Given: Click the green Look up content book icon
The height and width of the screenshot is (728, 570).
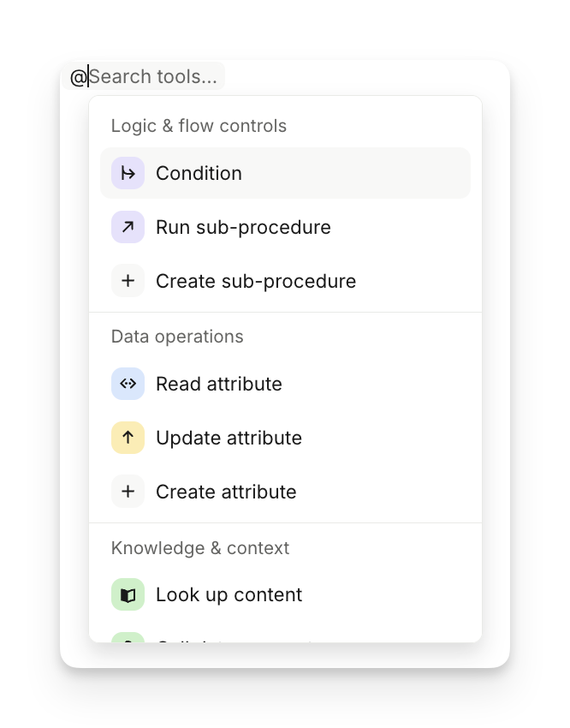Looking at the screenshot, I should click(128, 595).
